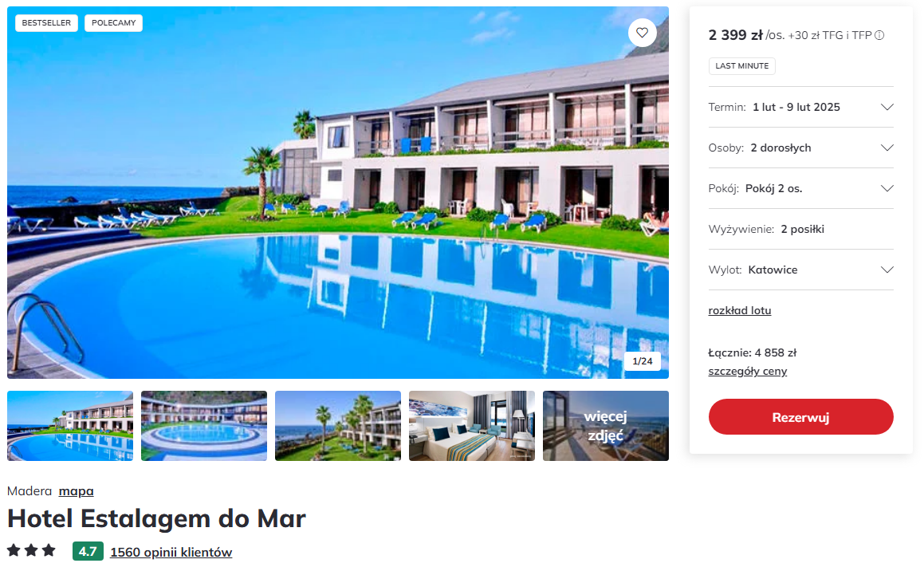The width and height of the screenshot is (924, 571).
Task: Add hotel to favorites with heart icon
Action: point(643,33)
